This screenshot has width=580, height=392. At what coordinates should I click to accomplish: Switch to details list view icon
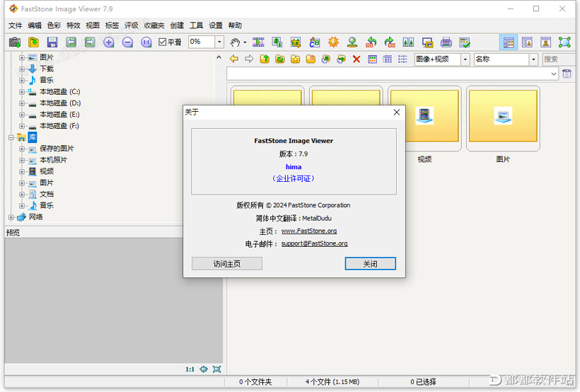(388, 59)
